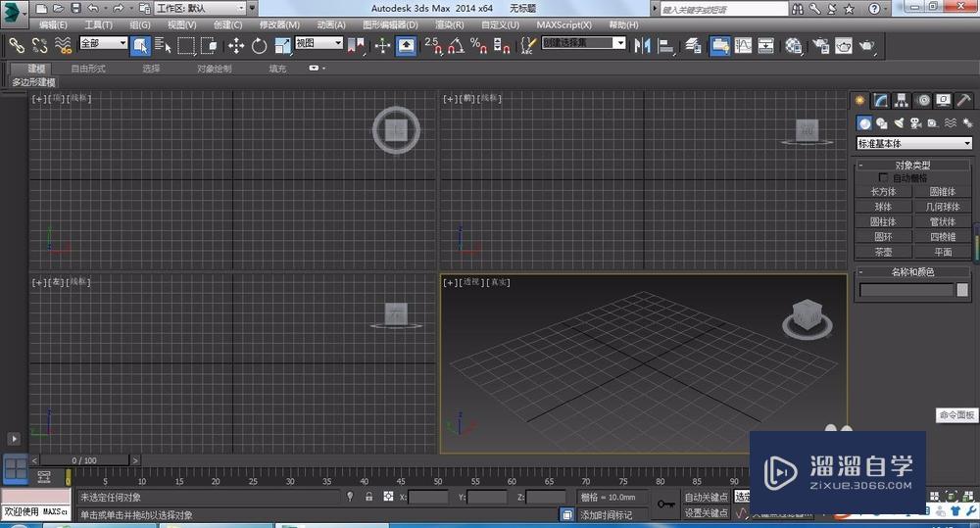Image resolution: width=980 pixels, height=528 pixels.
Task: Toggle 自动关键点 auto key mode
Action: [706, 498]
